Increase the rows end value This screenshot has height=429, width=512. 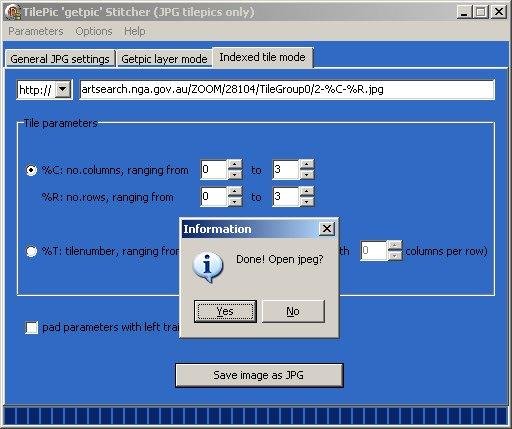[307, 192]
